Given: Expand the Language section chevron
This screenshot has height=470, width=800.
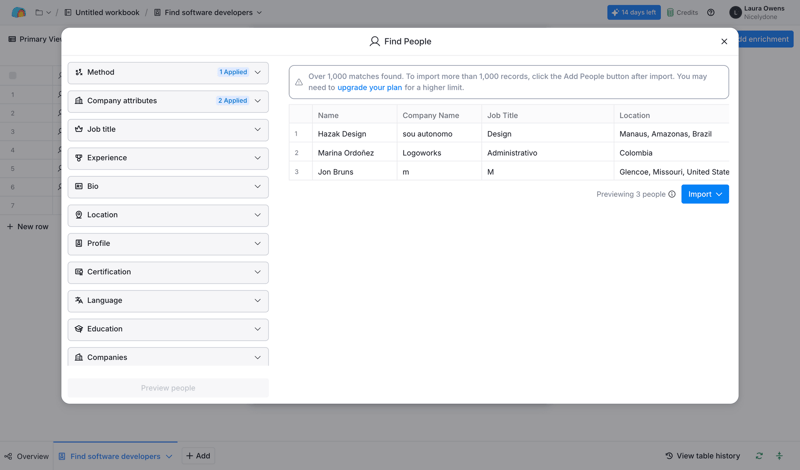Looking at the screenshot, I should point(258,301).
